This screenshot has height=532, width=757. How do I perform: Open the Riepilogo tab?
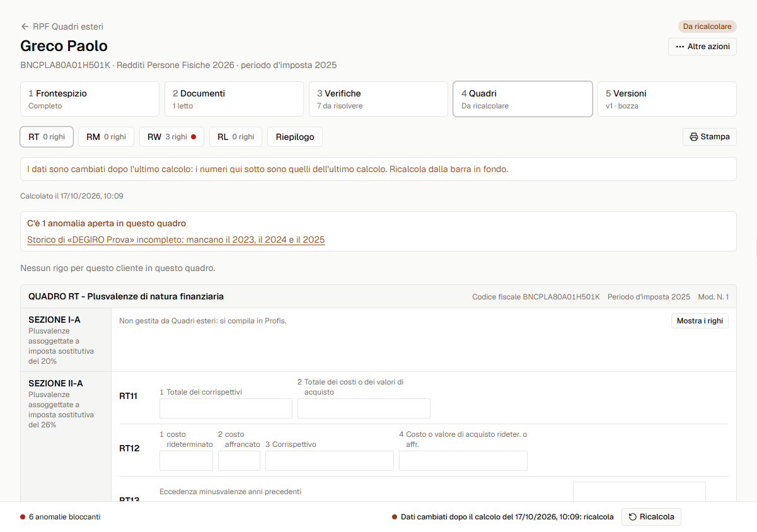click(295, 137)
